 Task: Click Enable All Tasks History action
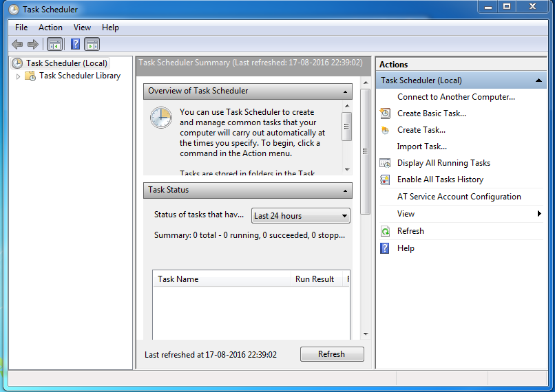point(440,179)
